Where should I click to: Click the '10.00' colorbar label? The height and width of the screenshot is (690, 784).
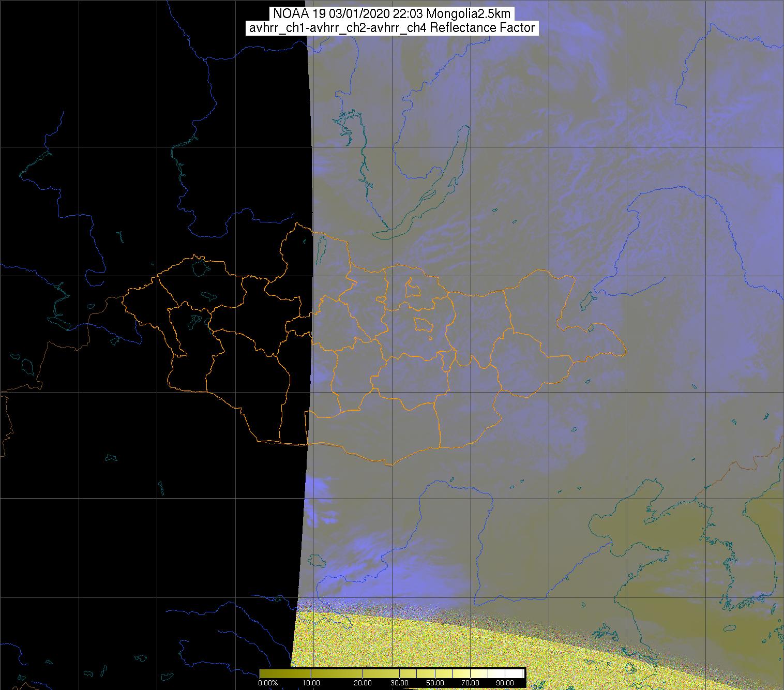[x=311, y=683]
